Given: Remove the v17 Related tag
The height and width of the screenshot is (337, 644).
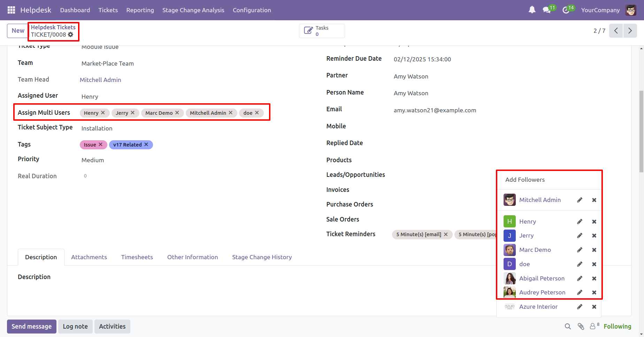Looking at the screenshot, I should (x=146, y=144).
